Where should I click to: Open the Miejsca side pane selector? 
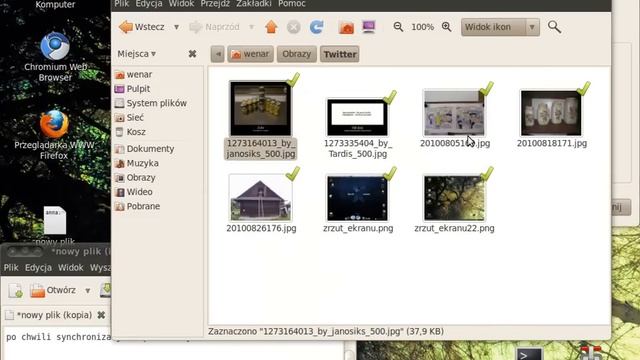(137, 54)
